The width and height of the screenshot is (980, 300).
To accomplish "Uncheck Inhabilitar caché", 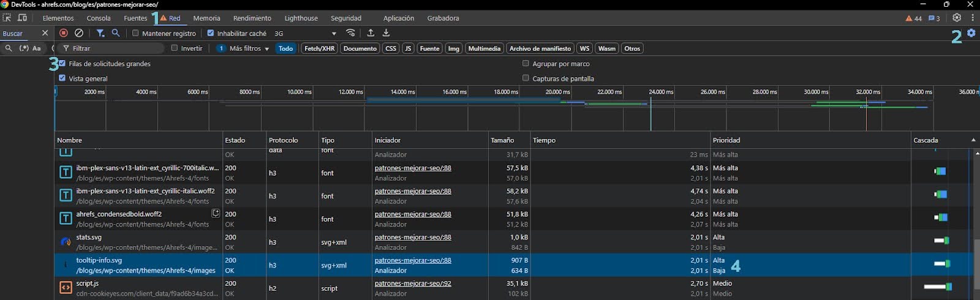I will pos(211,33).
